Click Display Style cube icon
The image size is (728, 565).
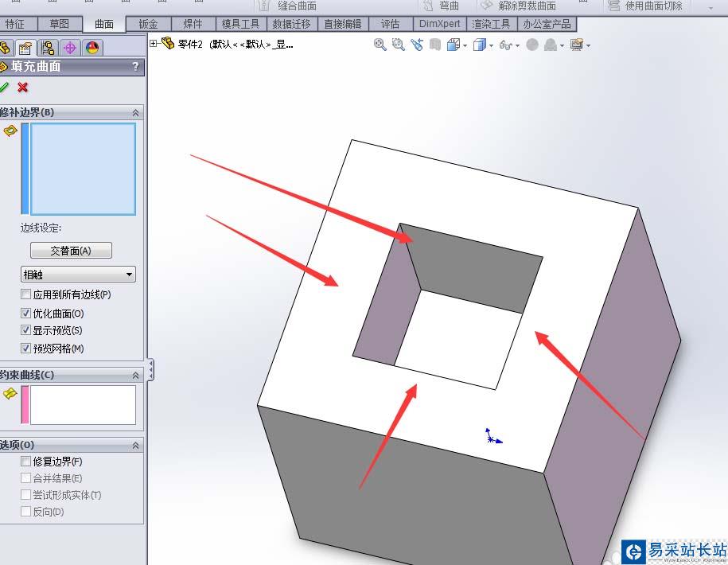(x=479, y=45)
